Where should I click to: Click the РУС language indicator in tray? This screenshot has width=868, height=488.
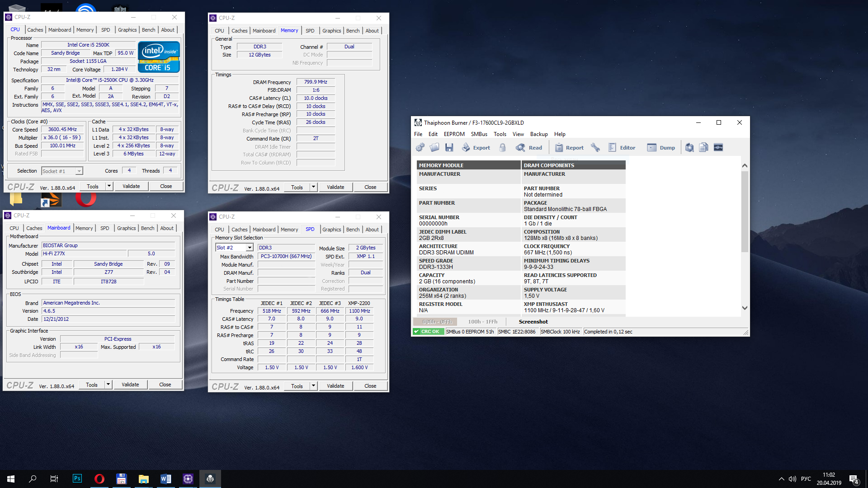coord(806,479)
